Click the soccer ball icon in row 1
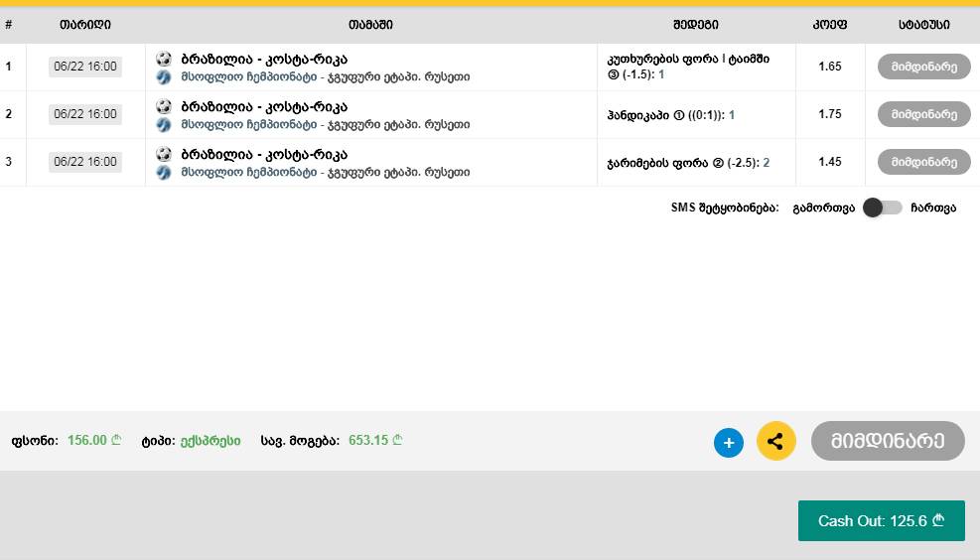Viewport: 980px width, 560px height. (x=164, y=59)
